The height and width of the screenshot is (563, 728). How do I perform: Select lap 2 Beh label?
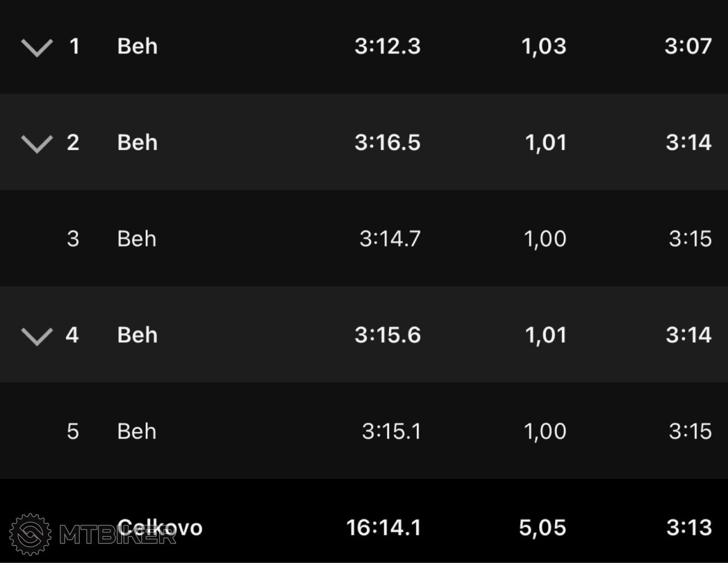(x=137, y=142)
